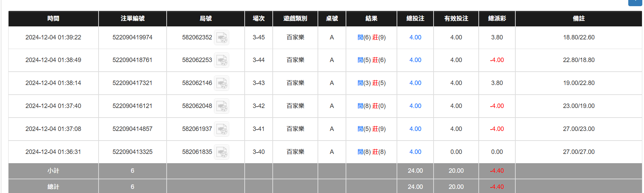
Task: Click the 時間 column header
Action: coord(53,19)
